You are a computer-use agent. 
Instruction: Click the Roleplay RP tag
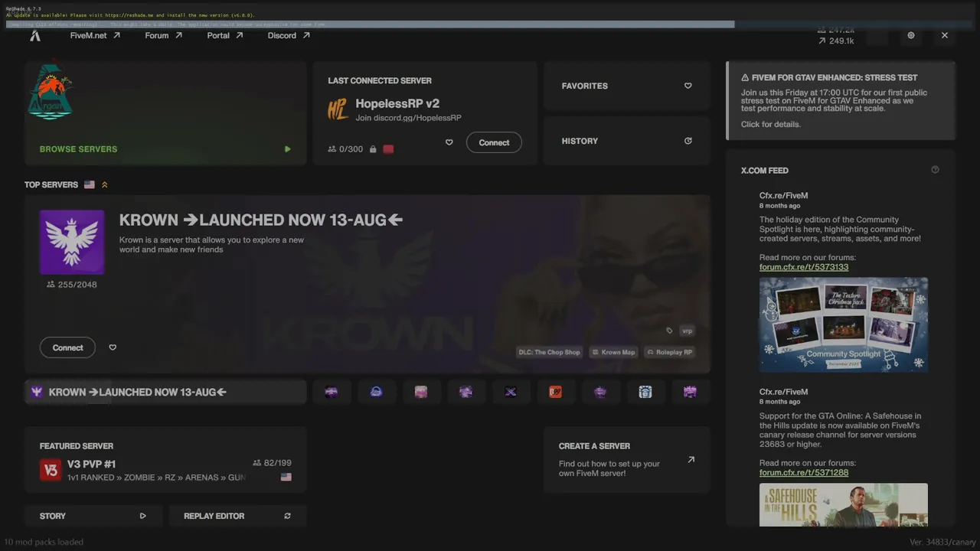point(669,352)
